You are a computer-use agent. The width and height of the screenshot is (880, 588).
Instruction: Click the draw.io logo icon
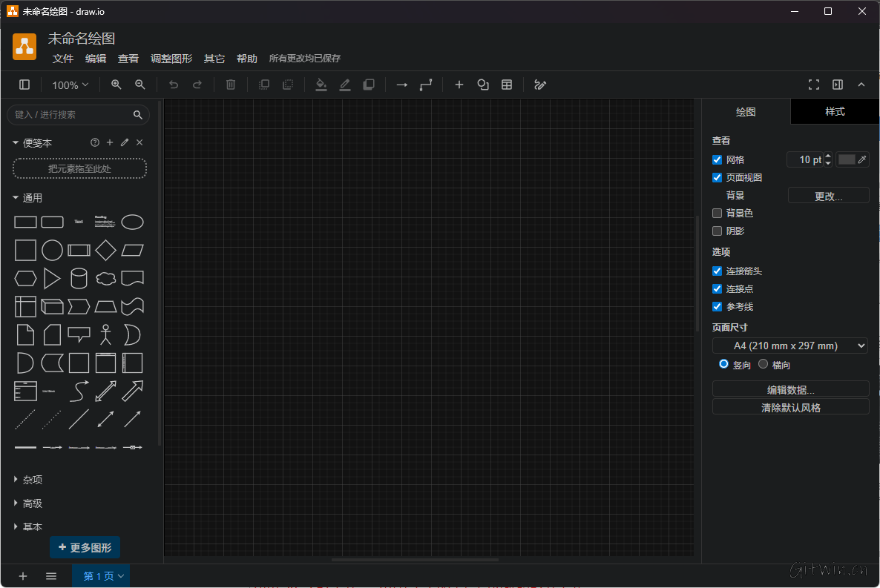click(x=24, y=47)
